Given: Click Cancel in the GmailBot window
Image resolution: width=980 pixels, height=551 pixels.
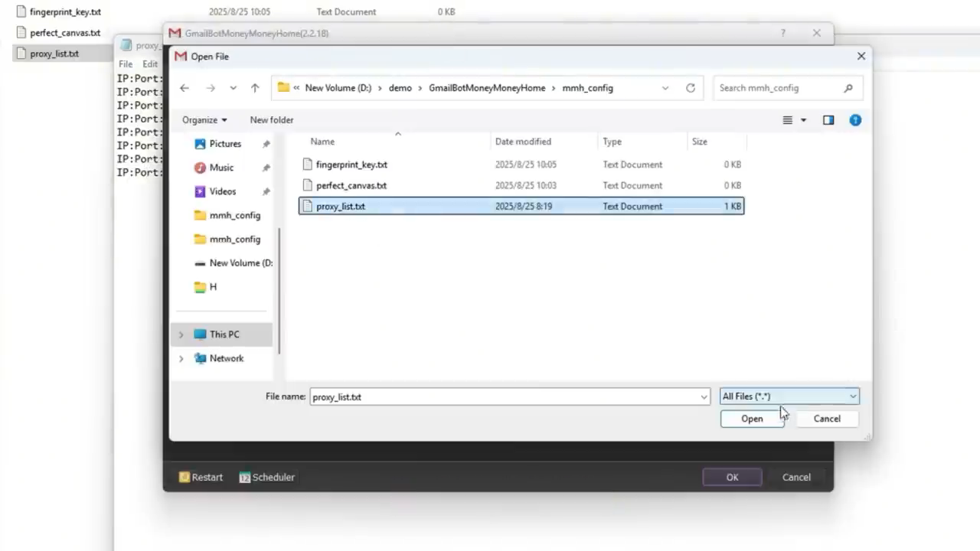Looking at the screenshot, I should click(796, 478).
